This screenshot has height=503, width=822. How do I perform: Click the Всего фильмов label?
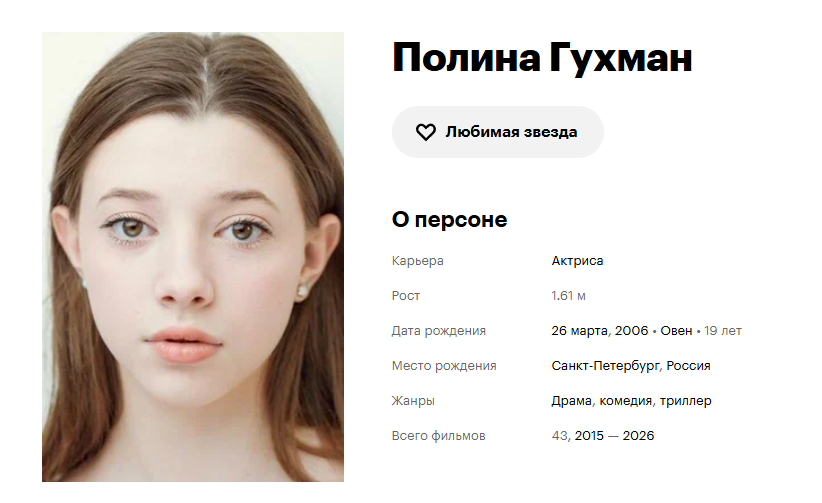coord(438,436)
